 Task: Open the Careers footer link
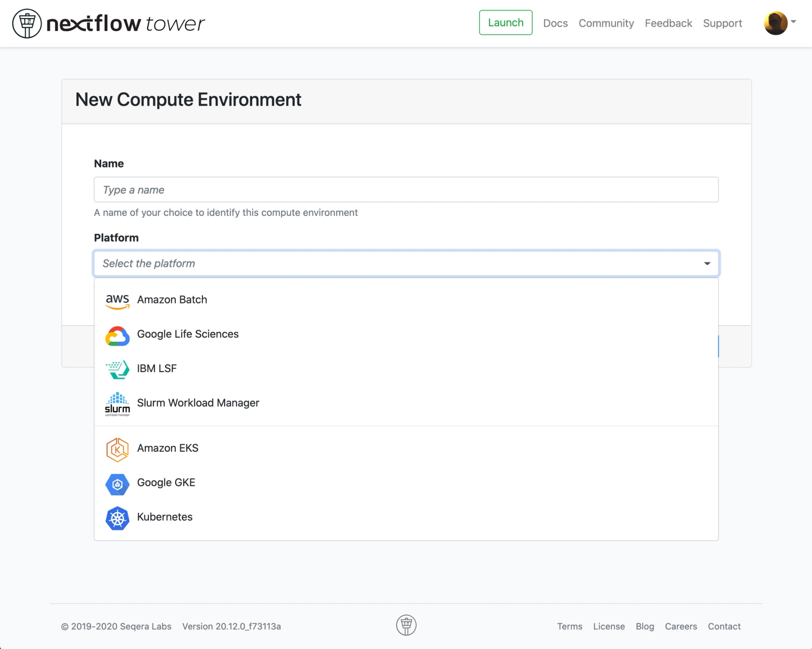tap(681, 627)
